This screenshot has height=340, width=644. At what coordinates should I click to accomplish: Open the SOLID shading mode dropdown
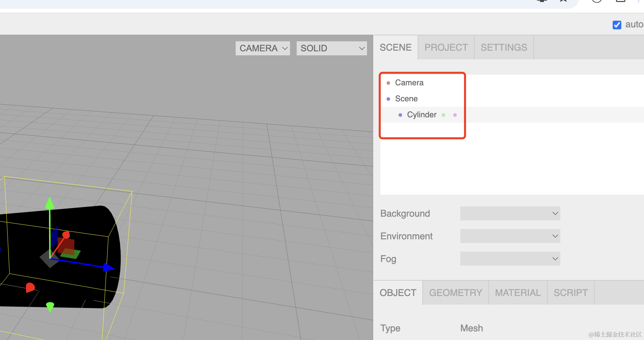[332, 48]
